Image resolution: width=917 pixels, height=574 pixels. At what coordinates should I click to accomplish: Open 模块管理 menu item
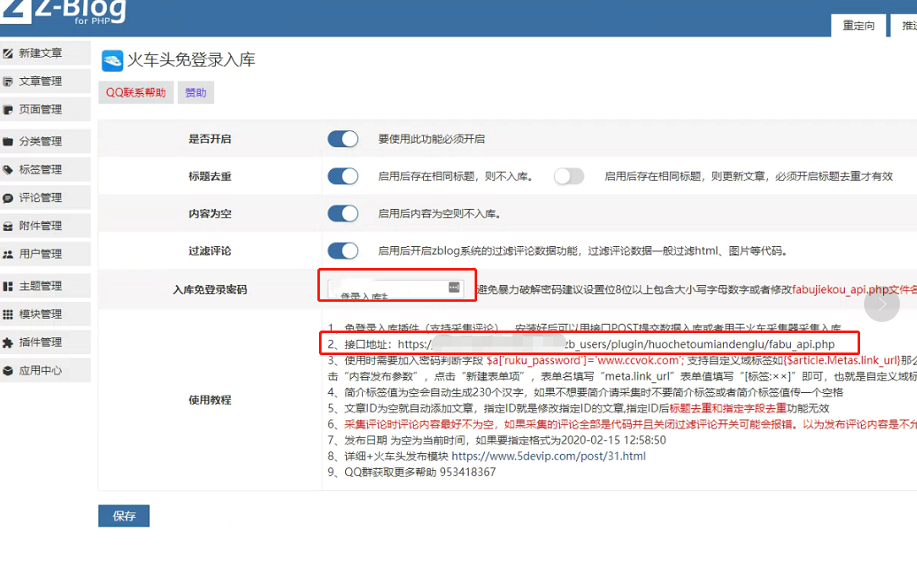coord(45,314)
